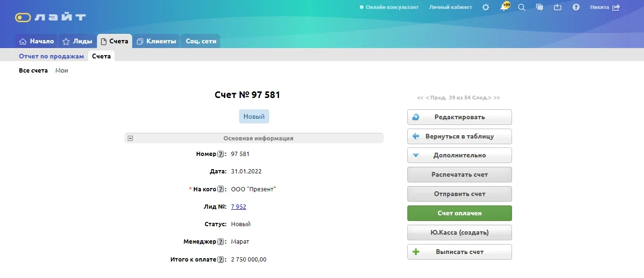
Task: Open the Отчет по продажам subtab
Action: tap(51, 57)
